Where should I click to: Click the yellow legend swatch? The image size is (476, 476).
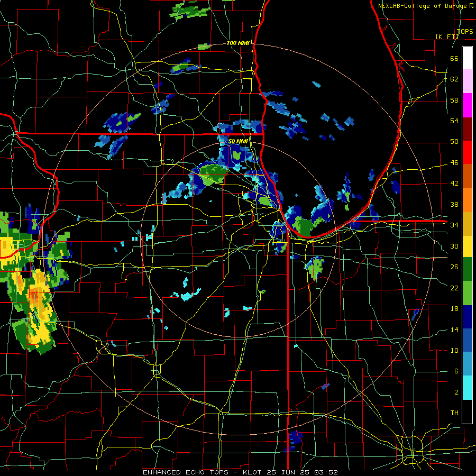[x=467, y=246]
